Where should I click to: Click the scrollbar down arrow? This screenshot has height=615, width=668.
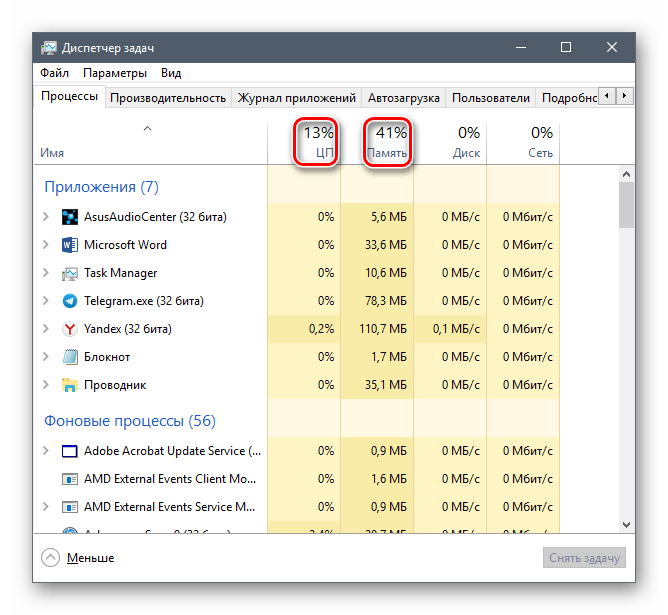[x=626, y=525]
